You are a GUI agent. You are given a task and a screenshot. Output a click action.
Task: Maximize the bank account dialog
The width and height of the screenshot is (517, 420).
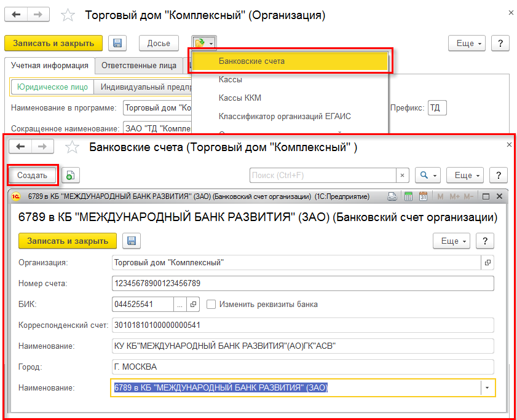coord(486,196)
